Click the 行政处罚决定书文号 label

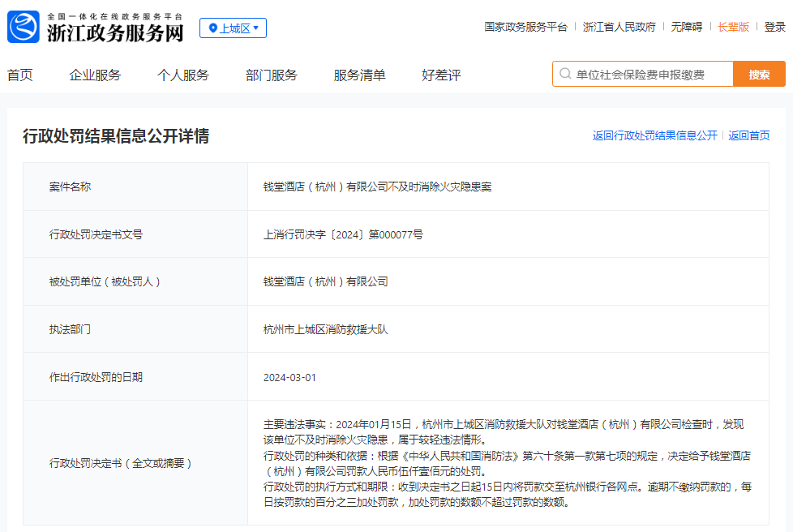(96, 234)
